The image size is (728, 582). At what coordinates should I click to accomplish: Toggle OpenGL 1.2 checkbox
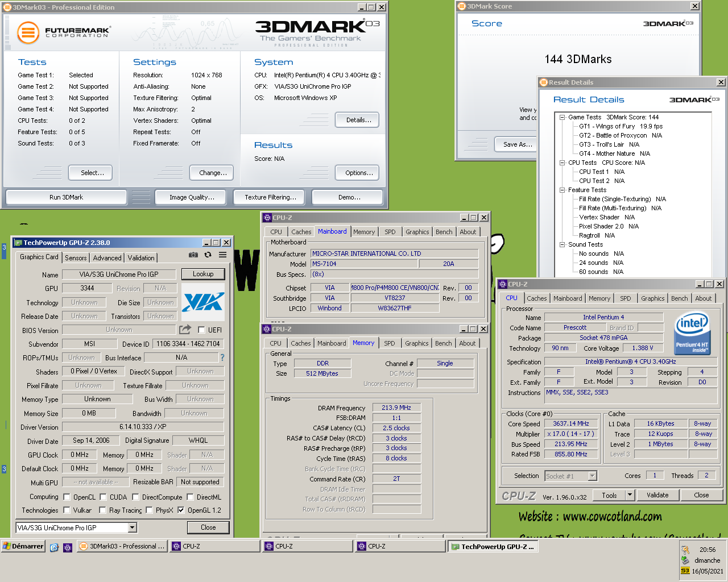coord(181,510)
